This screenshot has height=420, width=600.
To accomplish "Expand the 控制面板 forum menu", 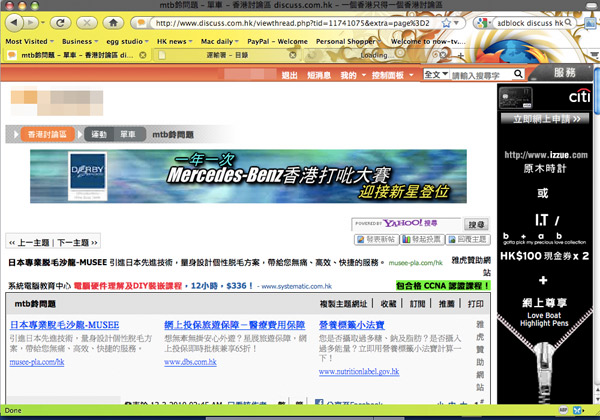I will click(392, 75).
